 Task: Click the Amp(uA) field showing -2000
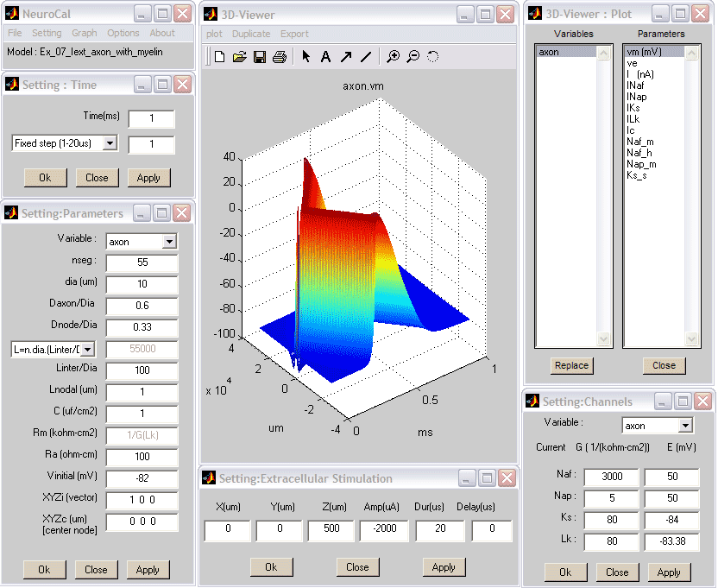coord(384,529)
